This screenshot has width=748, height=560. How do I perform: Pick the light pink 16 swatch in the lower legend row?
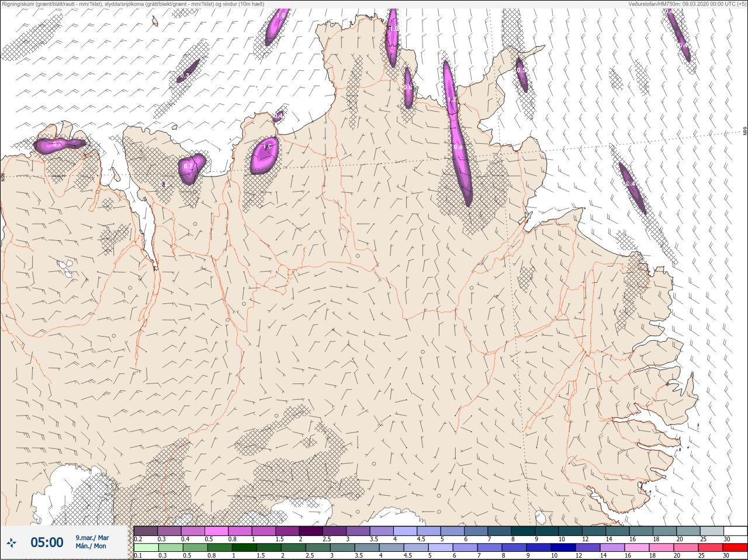point(638,548)
